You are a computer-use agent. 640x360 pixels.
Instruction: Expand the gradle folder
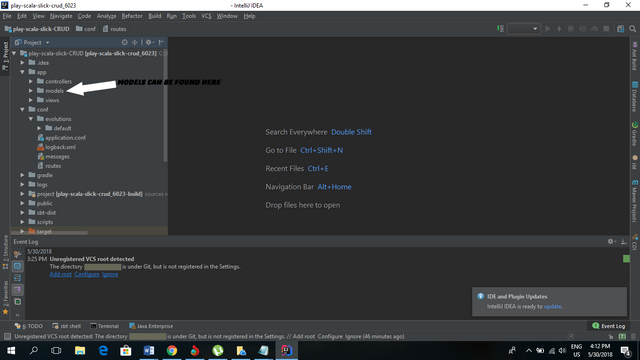coord(23,175)
